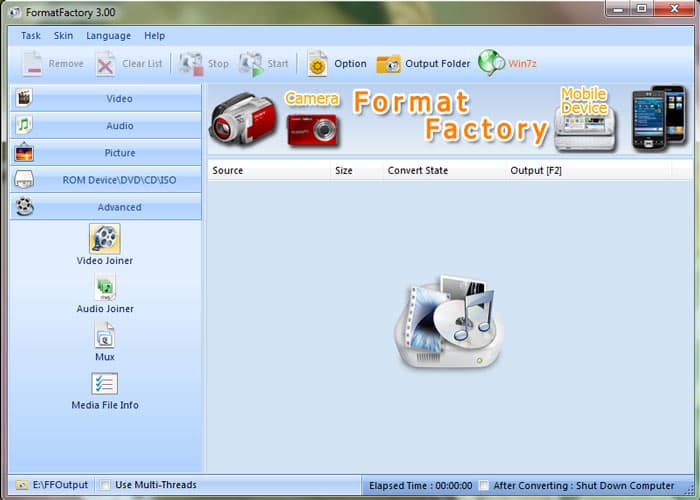Click the camcorder image in banner

(242, 118)
